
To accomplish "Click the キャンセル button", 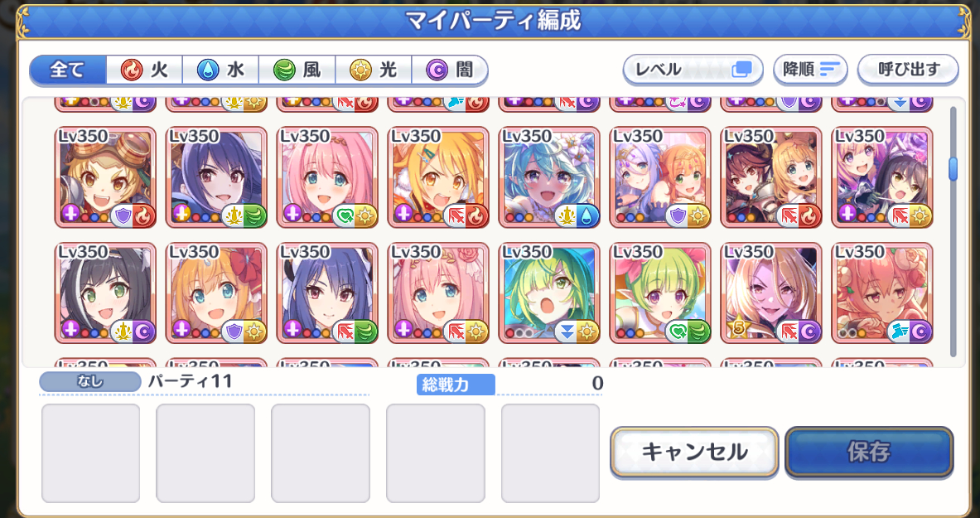I will [694, 452].
